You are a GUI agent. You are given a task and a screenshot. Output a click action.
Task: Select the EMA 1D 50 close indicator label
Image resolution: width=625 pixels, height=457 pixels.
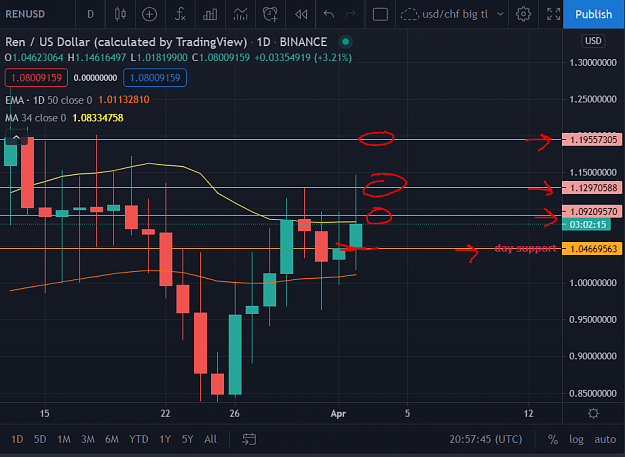pyautogui.click(x=49, y=100)
